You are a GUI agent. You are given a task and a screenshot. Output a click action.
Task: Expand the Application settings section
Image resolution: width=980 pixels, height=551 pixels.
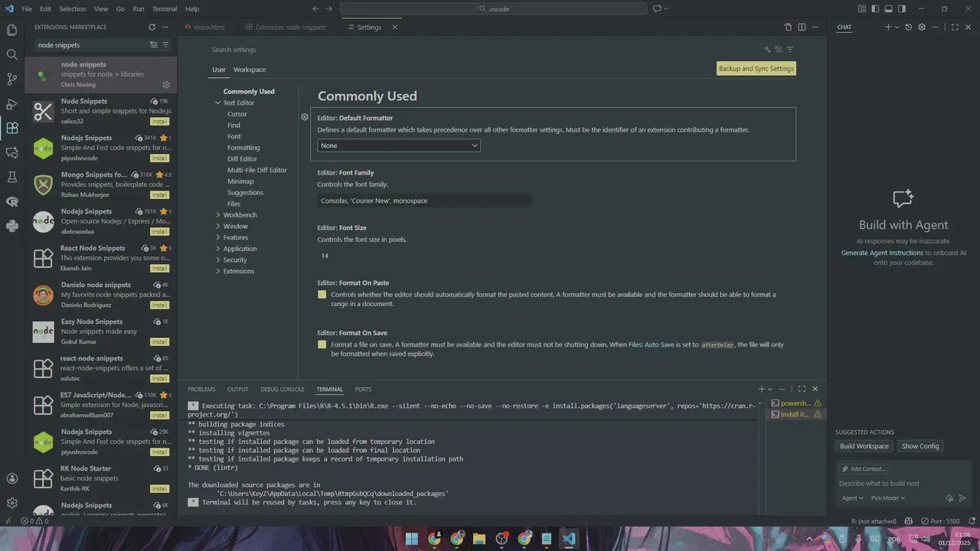pos(218,249)
